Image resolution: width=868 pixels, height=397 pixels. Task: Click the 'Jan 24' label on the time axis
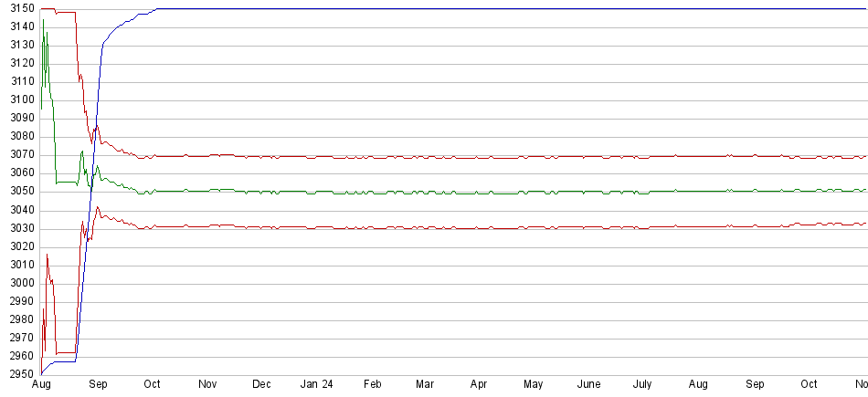click(x=316, y=385)
